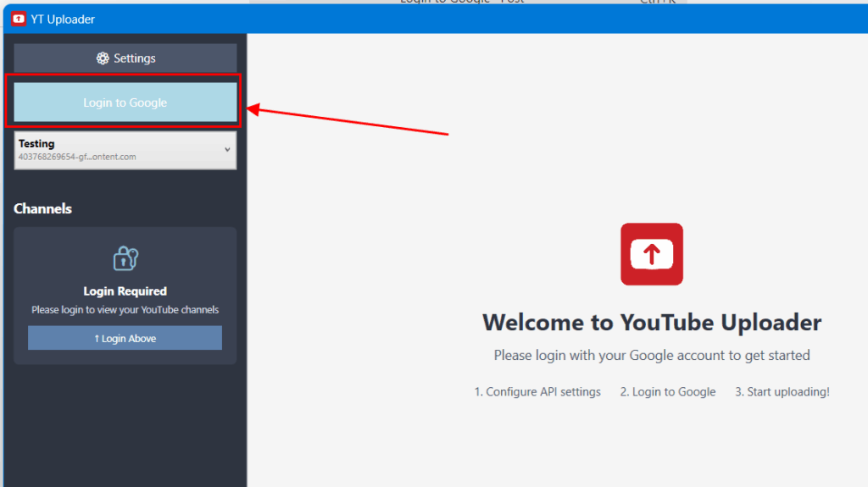Click the red YouTube Uploader logo
Image resolution: width=868 pixels, height=487 pixels.
point(652,254)
